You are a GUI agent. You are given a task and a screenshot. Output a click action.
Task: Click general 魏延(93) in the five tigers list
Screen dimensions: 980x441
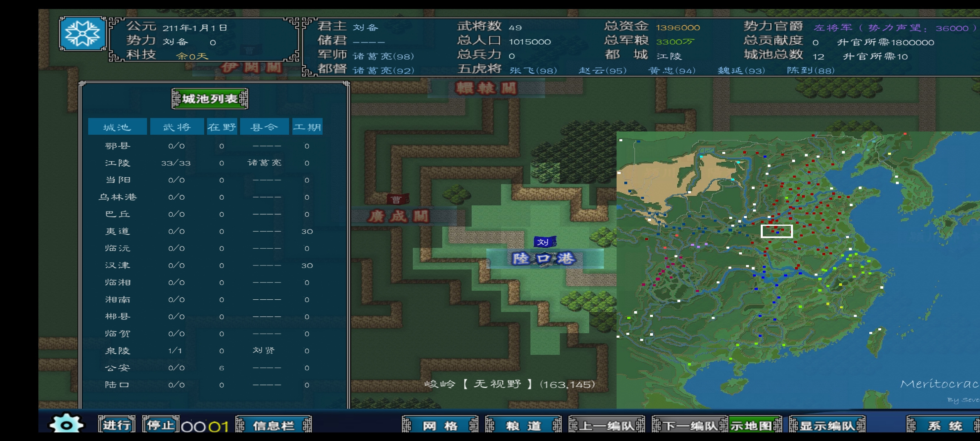(x=742, y=70)
